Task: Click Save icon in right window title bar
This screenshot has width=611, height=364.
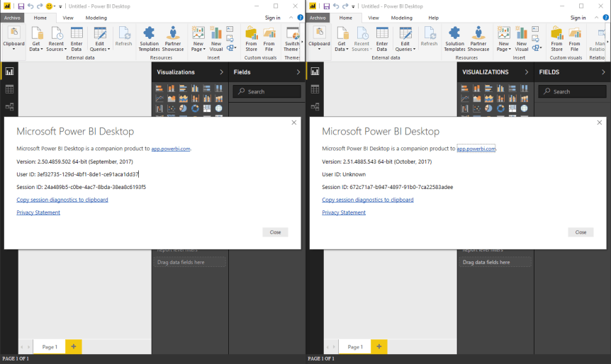Action: 327,6
